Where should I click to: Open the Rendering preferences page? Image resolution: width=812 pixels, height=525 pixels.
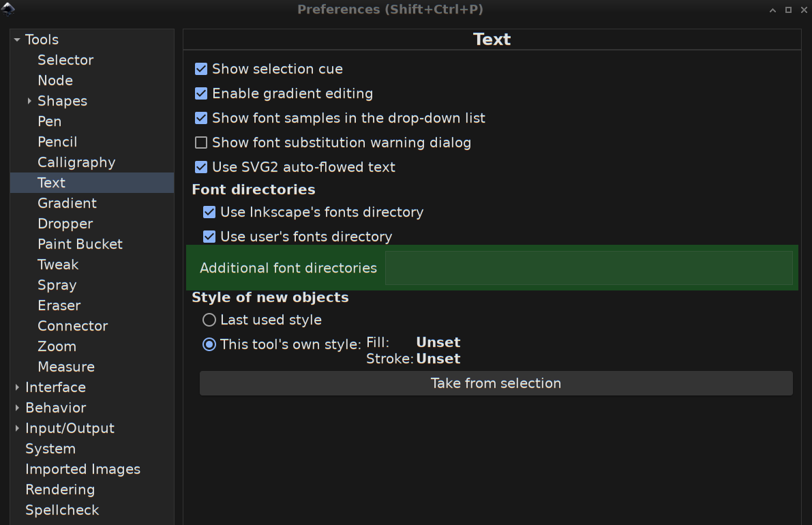click(60, 490)
